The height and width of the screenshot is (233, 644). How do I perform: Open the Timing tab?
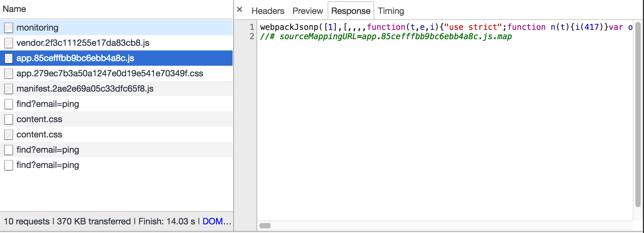[x=391, y=11]
